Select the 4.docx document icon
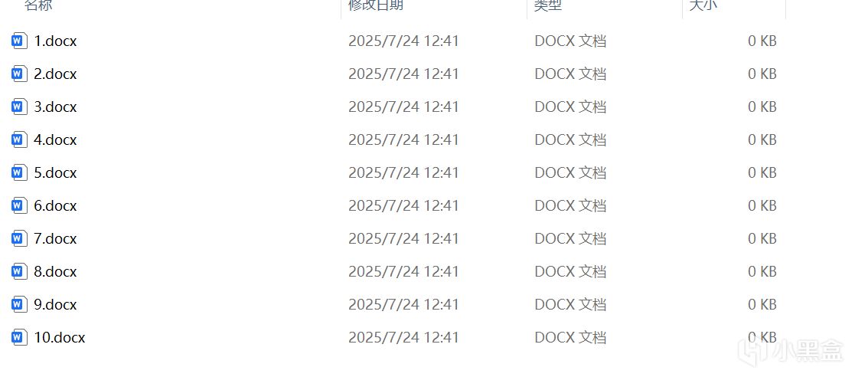Viewport: 868px width, 377px height. pos(19,139)
